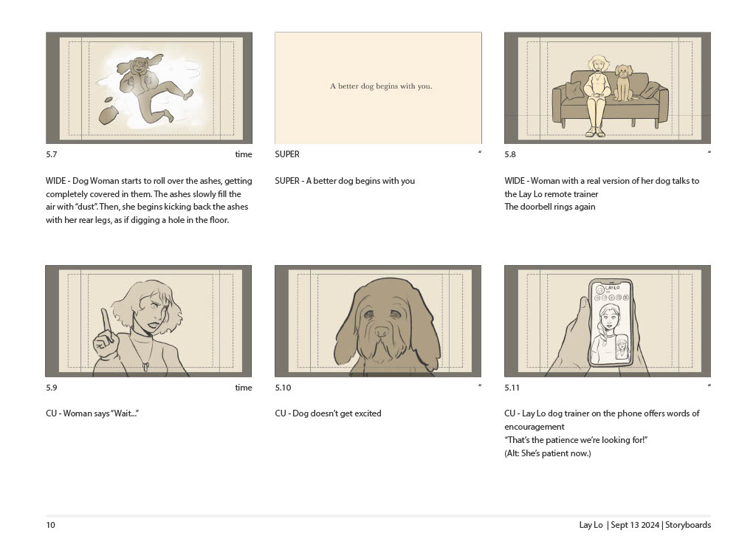Select the 5.10 dog close-up frame

378,321
